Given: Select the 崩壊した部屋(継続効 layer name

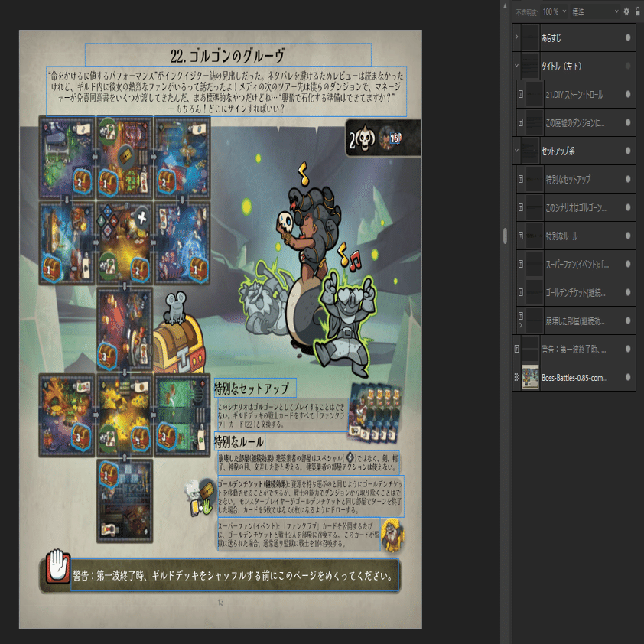Looking at the screenshot, I should coord(574,321).
